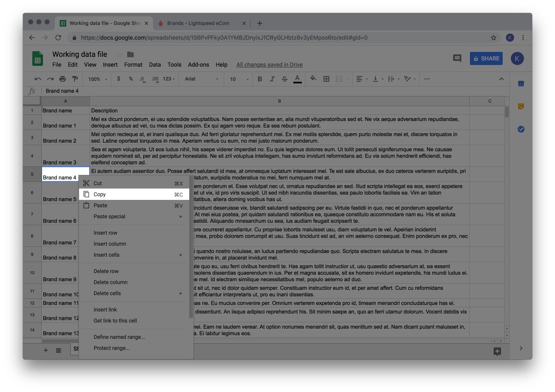Format as currency with dollar icon
Image resolution: width=555 pixels, height=392 pixels.
pyautogui.click(x=119, y=79)
